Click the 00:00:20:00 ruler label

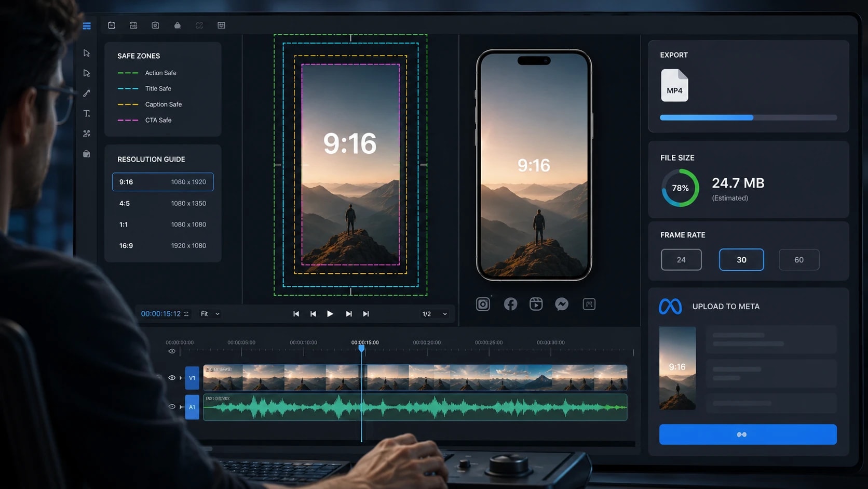click(427, 342)
